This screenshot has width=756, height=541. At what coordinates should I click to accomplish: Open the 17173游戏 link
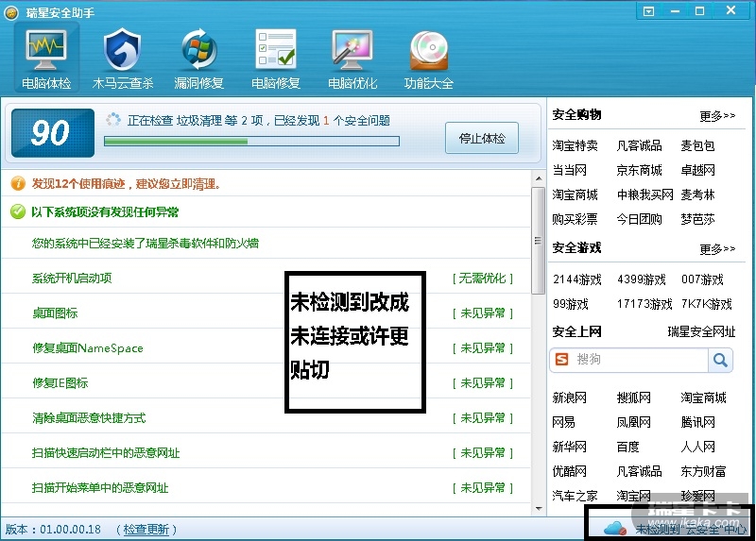tap(644, 304)
